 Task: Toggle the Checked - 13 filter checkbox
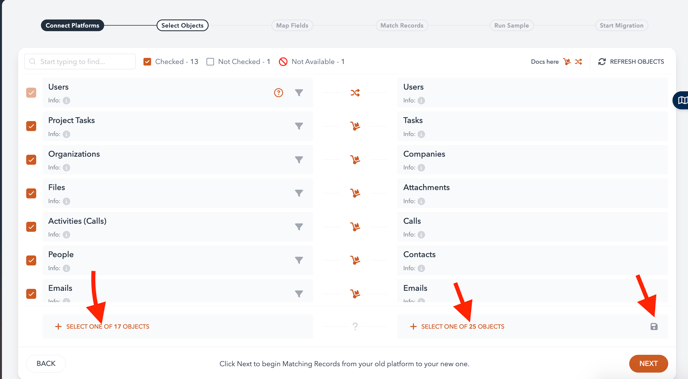click(147, 62)
